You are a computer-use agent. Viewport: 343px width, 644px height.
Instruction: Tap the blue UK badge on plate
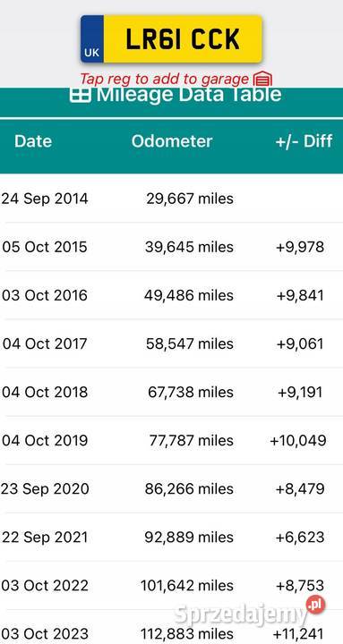91,39
